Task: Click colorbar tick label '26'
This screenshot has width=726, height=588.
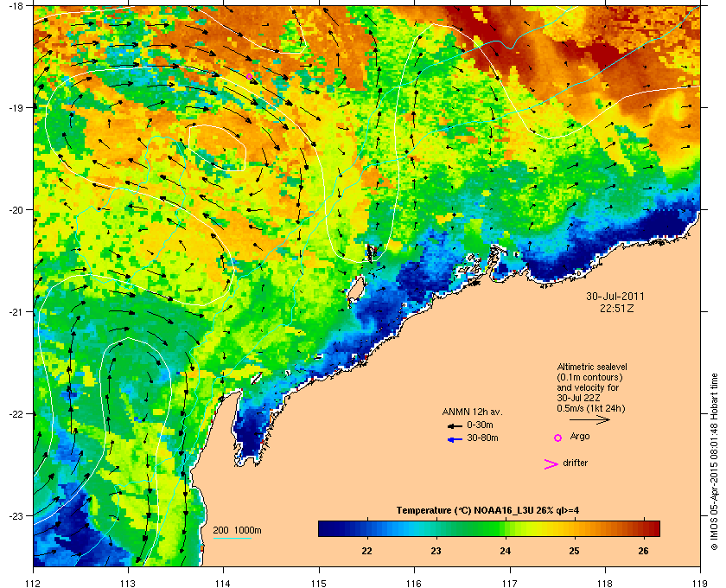Action: 643,551
